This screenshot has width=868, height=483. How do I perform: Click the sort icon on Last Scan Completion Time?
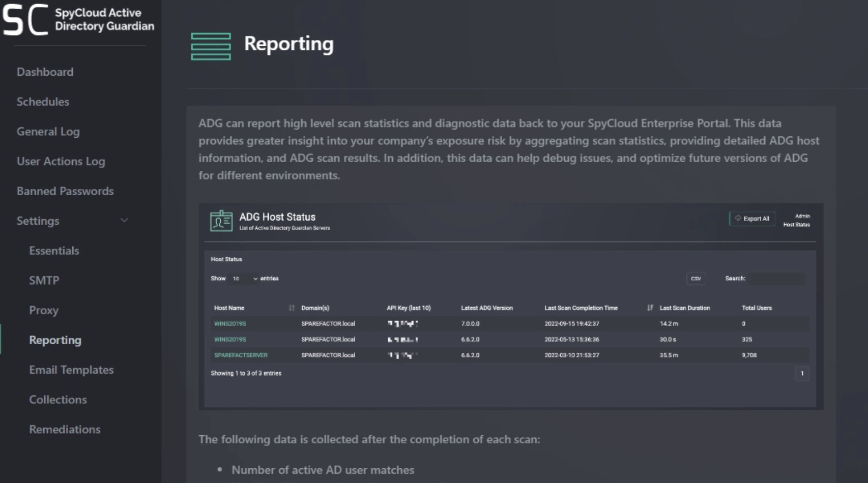tap(650, 308)
